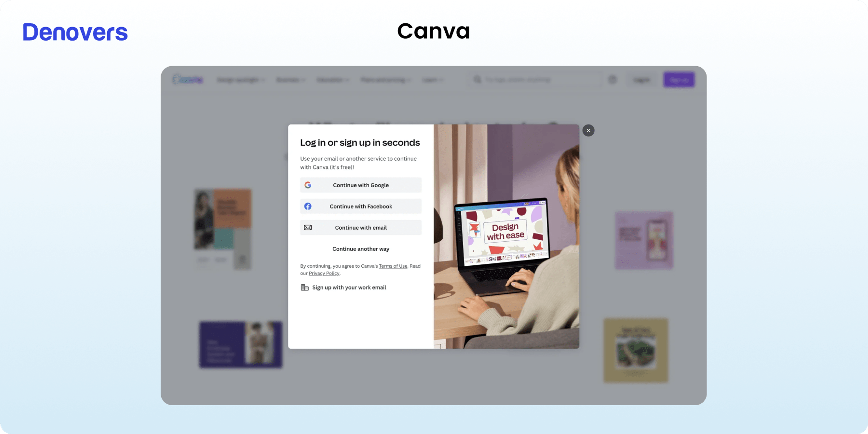Click the black Canva title text
This screenshot has height=434, width=868.
pos(434,31)
